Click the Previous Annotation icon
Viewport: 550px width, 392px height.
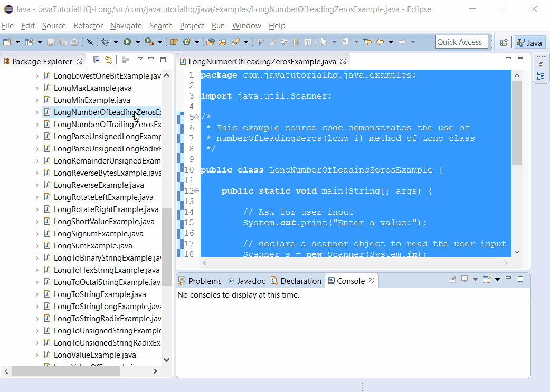346,42
